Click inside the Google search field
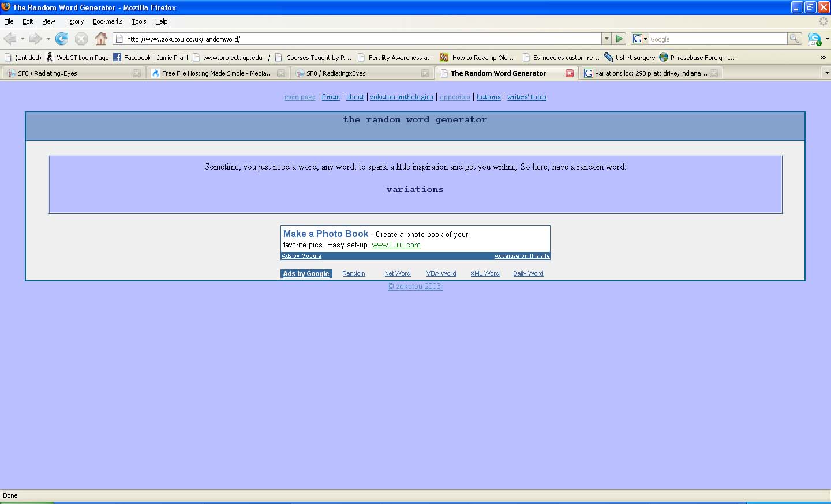The image size is (831, 504). (717, 39)
